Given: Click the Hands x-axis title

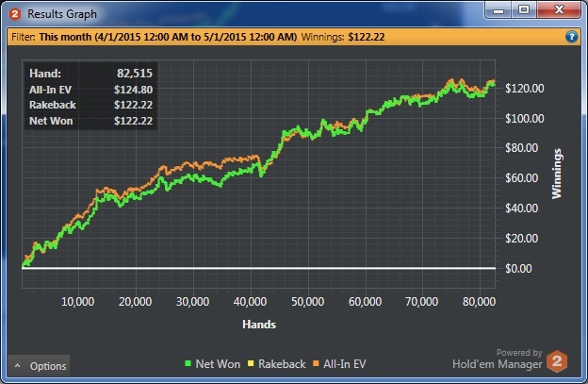Looking at the screenshot, I should click(259, 325).
